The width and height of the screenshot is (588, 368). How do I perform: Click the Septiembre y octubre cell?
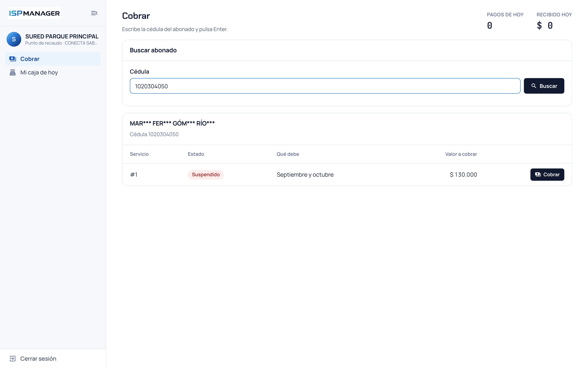click(305, 175)
